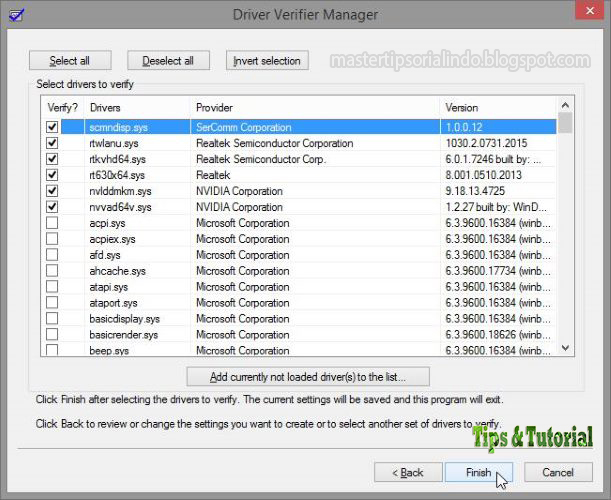The height and width of the screenshot is (500, 611).
Task: Select the rt630x64.sys driver name
Action: 117,175
